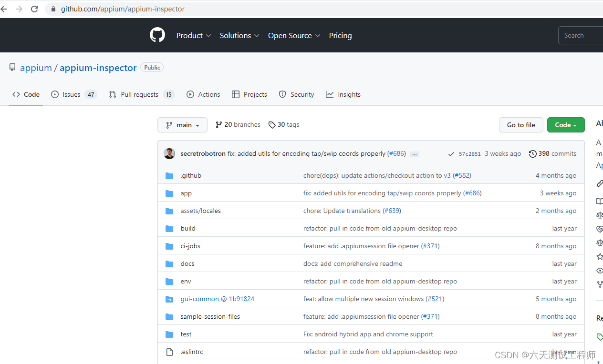Open the secretrobotron author link
Viewport: 603px width, 364px height.
(203, 154)
